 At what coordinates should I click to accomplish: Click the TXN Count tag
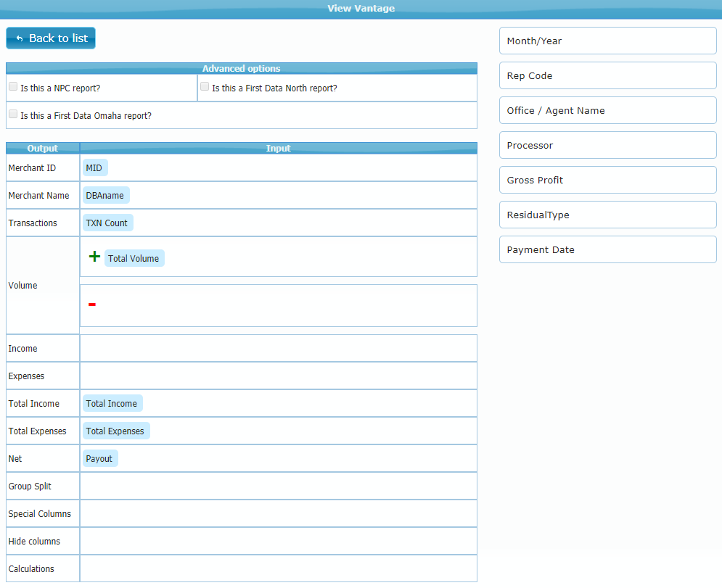point(107,223)
